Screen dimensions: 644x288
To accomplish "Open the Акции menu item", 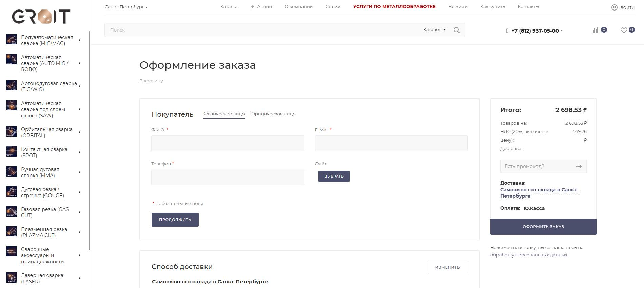I will [261, 7].
